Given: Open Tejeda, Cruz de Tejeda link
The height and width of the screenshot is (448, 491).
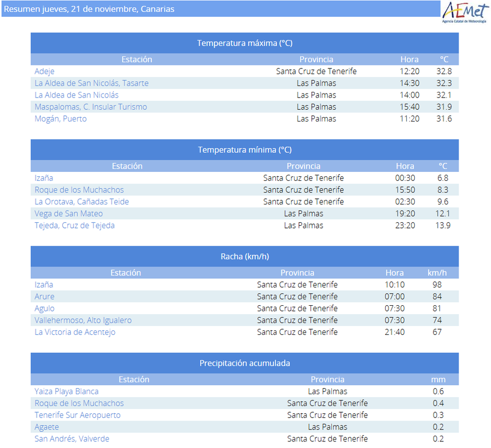Looking at the screenshot, I should pos(75,226).
